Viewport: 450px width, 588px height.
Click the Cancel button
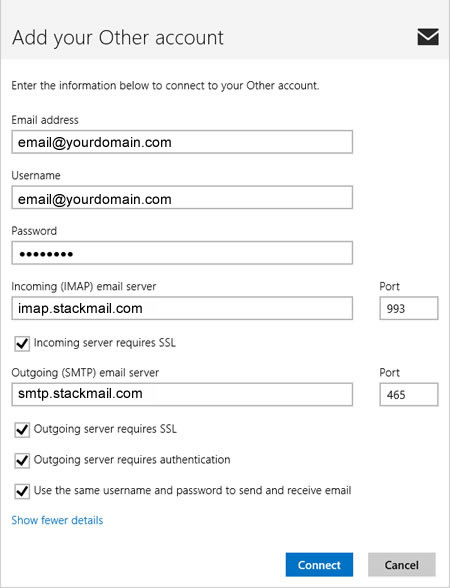(402, 564)
